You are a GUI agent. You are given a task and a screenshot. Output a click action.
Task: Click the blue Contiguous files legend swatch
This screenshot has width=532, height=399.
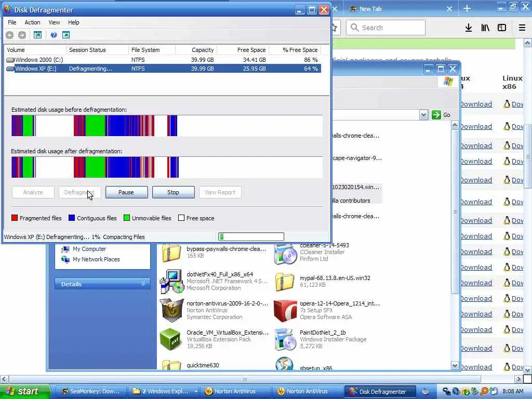pos(72,218)
